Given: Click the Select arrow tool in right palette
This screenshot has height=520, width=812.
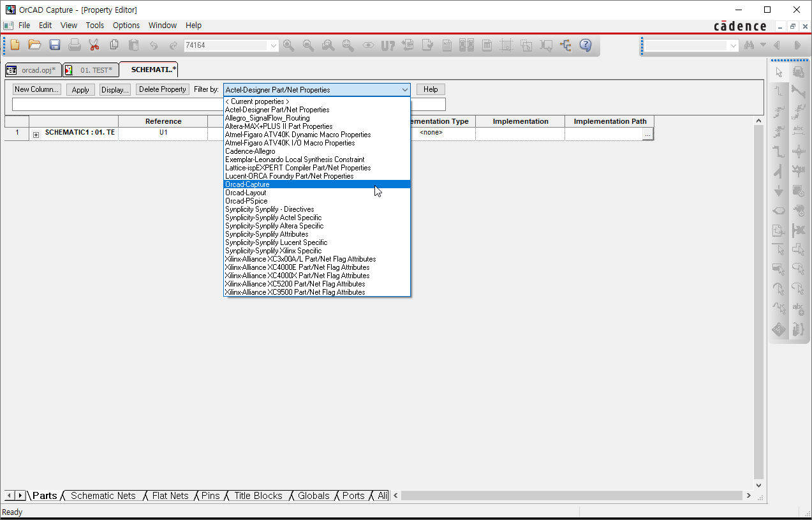Looking at the screenshot, I should 779,72.
